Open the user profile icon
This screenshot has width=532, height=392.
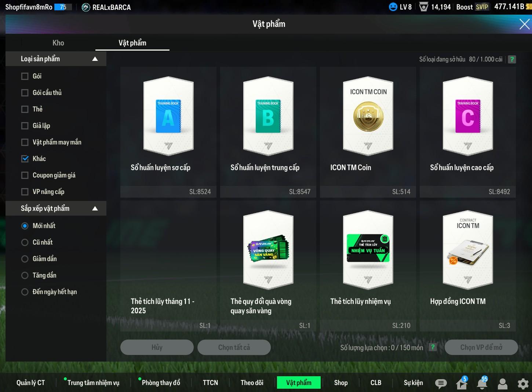502,384
